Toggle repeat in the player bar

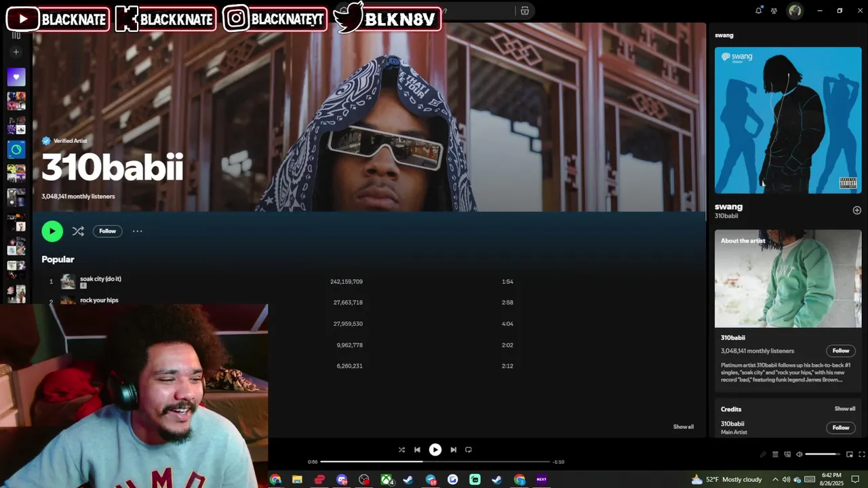click(x=469, y=449)
